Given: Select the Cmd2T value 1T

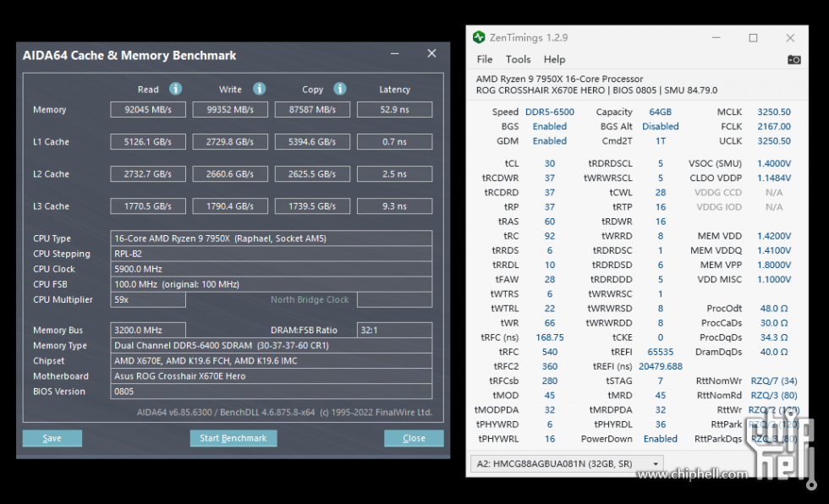Looking at the screenshot, I should [661, 141].
